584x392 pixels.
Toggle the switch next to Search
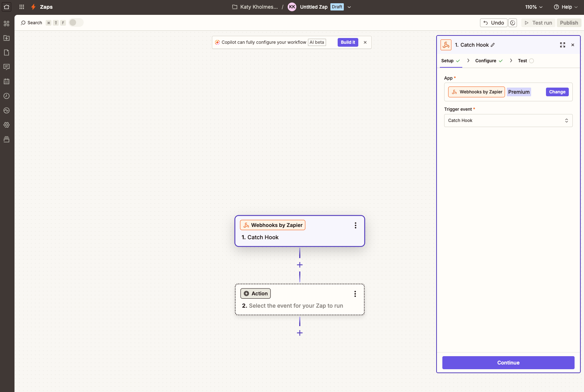pyautogui.click(x=76, y=22)
